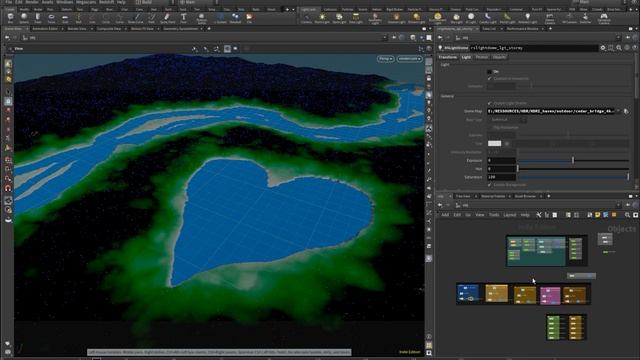The width and height of the screenshot is (640, 360).
Task: Toggle the Contribute to Illumination checkbox
Action: point(489,78)
